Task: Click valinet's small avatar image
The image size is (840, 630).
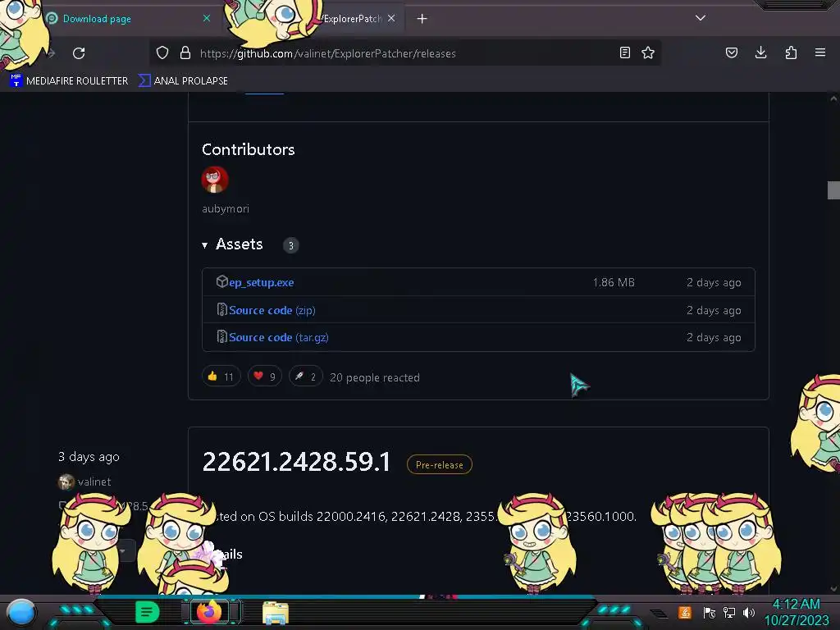Action: (66, 482)
